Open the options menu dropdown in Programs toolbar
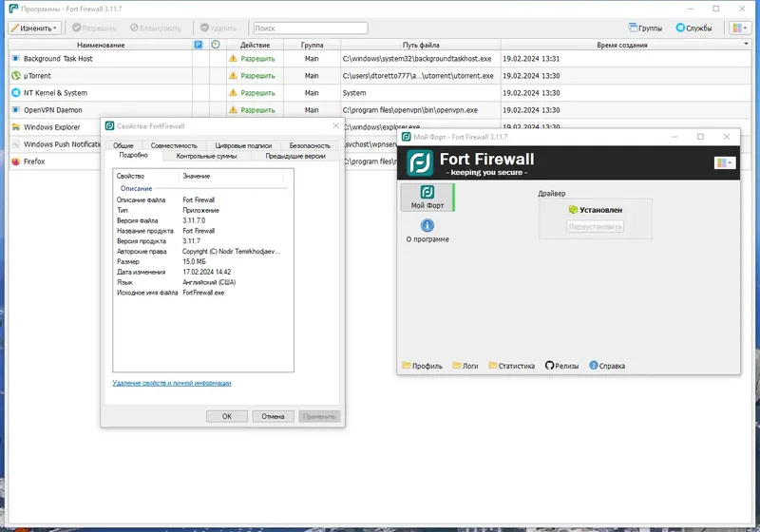 [x=740, y=28]
